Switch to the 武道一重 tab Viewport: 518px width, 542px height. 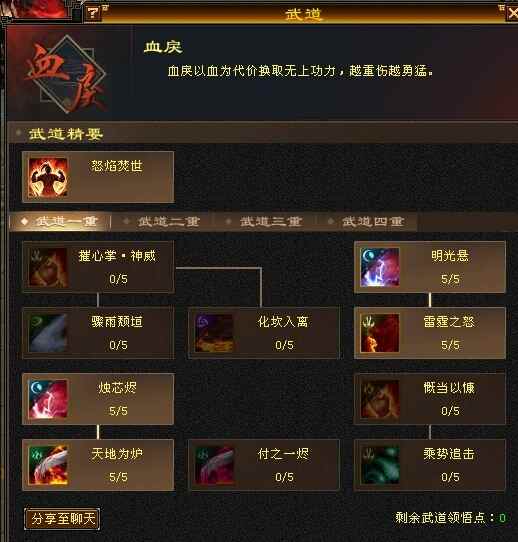[x=60, y=222]
